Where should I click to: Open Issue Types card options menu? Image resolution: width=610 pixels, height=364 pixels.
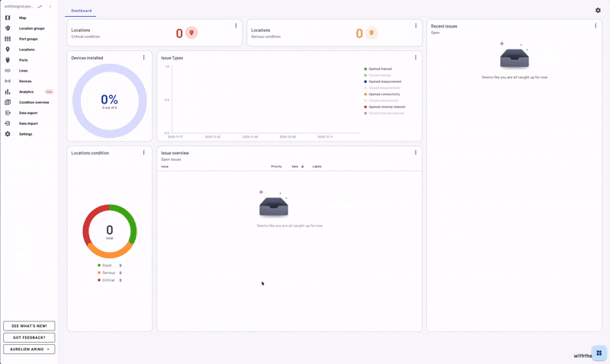tap(416, 57)
